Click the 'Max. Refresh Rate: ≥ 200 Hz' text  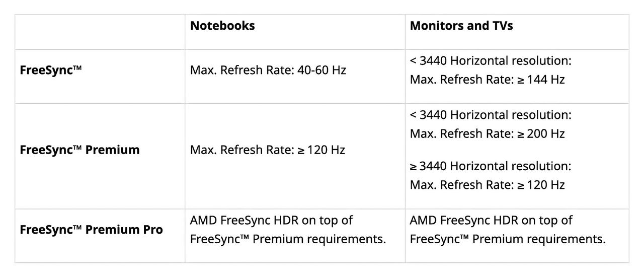point(487,133)
